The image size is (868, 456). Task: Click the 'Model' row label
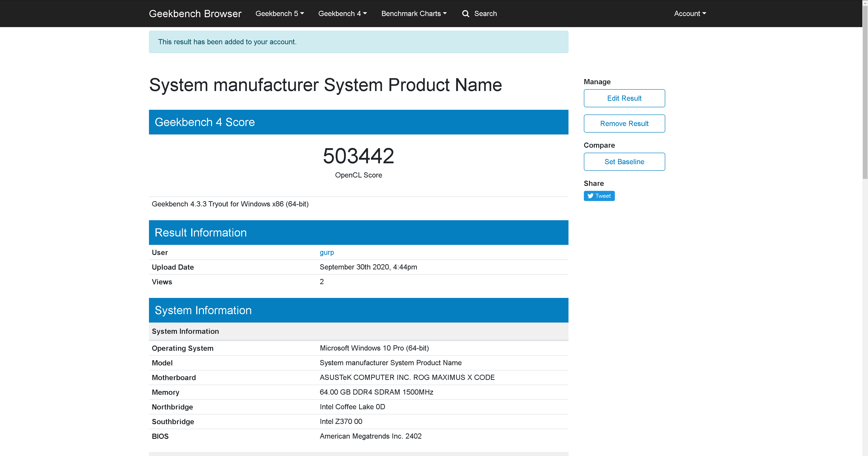(162, 363)
